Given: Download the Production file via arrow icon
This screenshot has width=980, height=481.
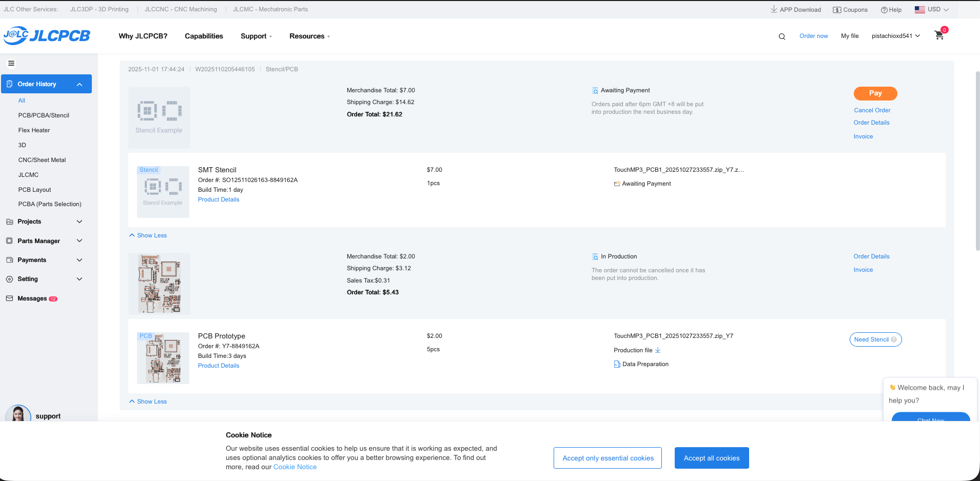Looking at the screenshot, I should click(x=658, y=350).
